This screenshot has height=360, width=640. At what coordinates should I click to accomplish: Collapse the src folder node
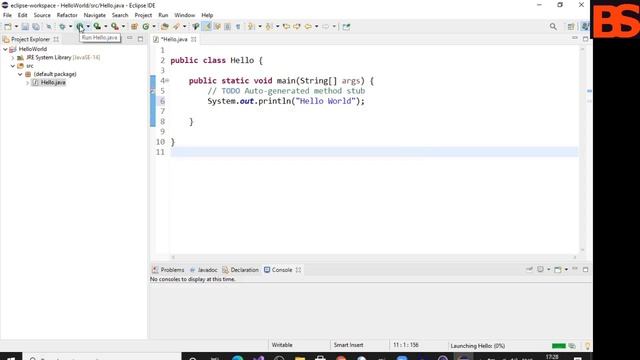pyautogui.click(x=13, y=66)
